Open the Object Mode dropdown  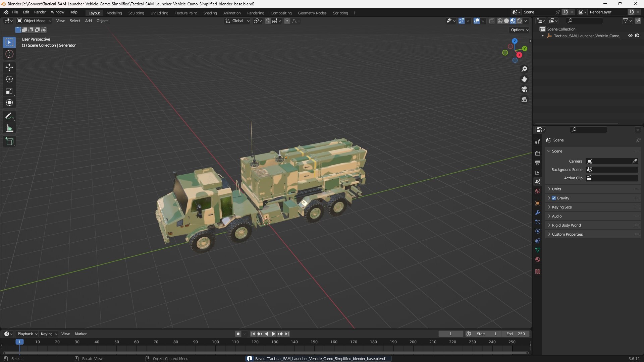tap(34, 21)
